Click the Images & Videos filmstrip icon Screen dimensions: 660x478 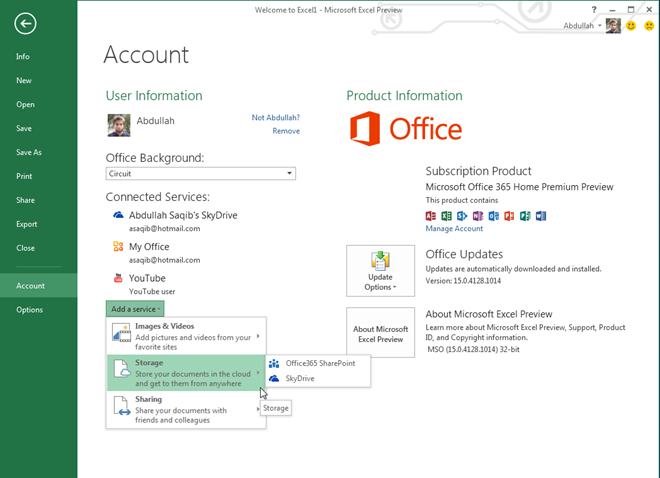click(x=121, y=332)
